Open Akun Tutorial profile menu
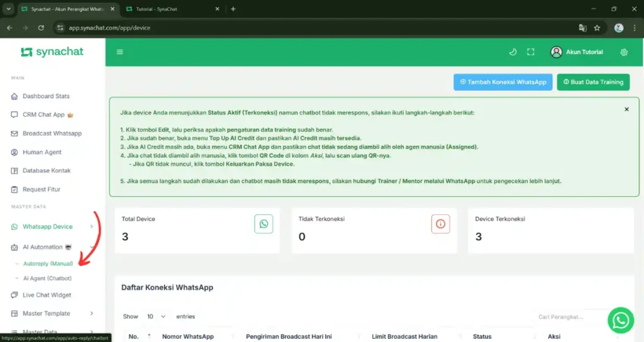The image size is (644, 342). pos(577,52)
